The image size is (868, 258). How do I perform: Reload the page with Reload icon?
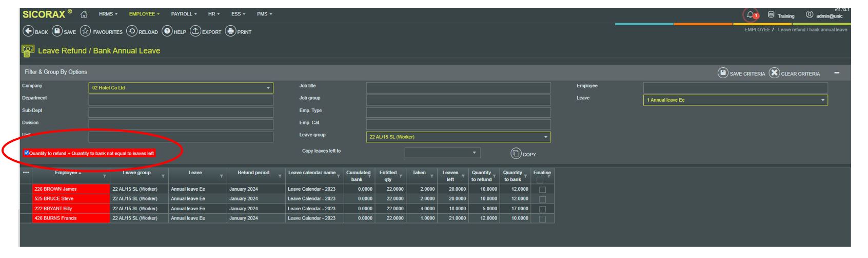click(131, 31)
